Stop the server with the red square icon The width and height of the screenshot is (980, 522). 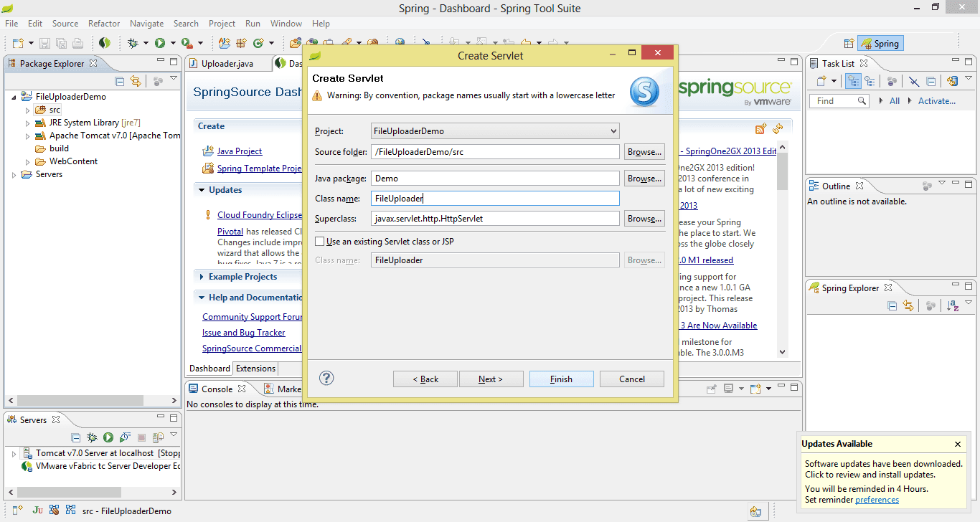pos(141,437)
